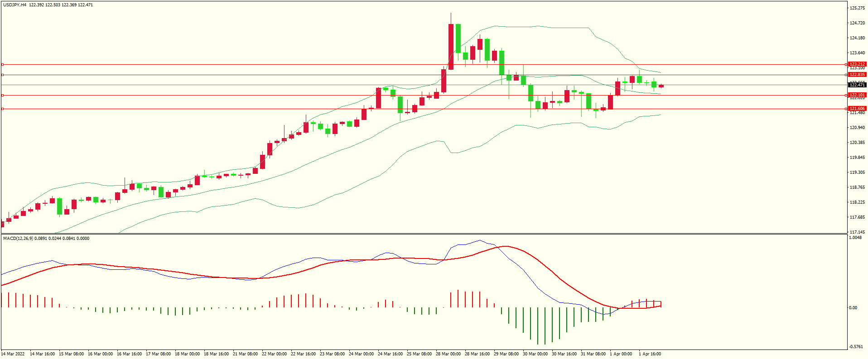Click the MACD scale value 1.0048

[855, 238]
